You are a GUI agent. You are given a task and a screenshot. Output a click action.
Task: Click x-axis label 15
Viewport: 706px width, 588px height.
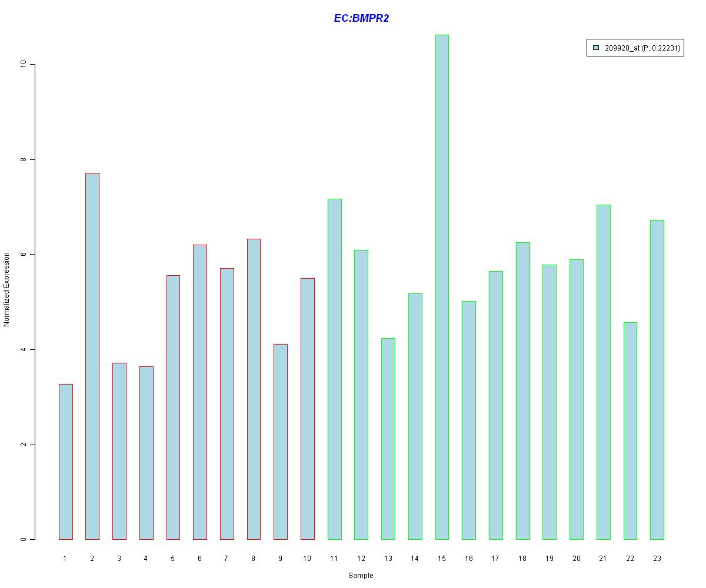click(x=442, y=558)
